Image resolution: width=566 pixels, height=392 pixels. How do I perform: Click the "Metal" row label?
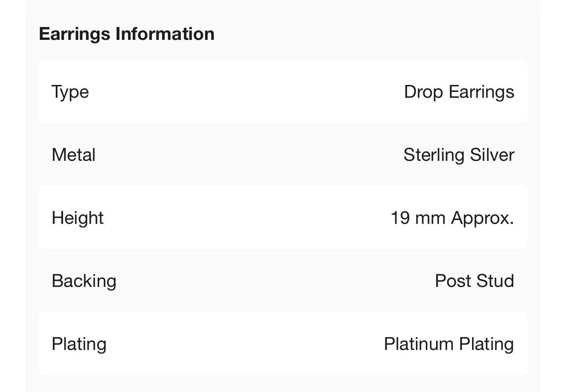pyautogui.click(x=73, y=155)
